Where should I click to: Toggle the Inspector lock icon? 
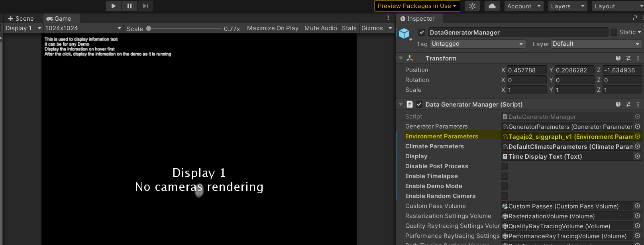tap(635, 18)
